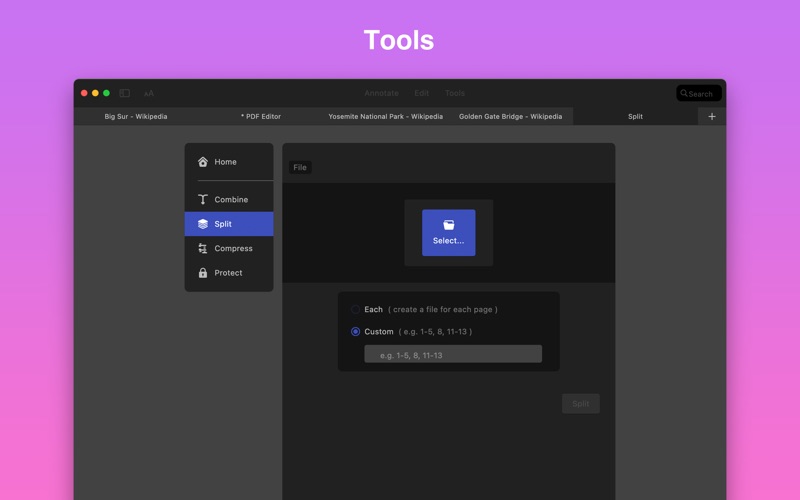Switch to Yosemite National Park tab
Screen dimensions: 800x500
click(x=385, y=116)
